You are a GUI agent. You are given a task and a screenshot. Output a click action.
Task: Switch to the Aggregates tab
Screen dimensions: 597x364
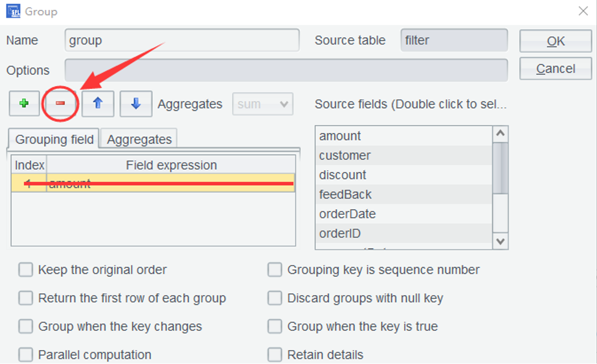(x=139, y=139)
